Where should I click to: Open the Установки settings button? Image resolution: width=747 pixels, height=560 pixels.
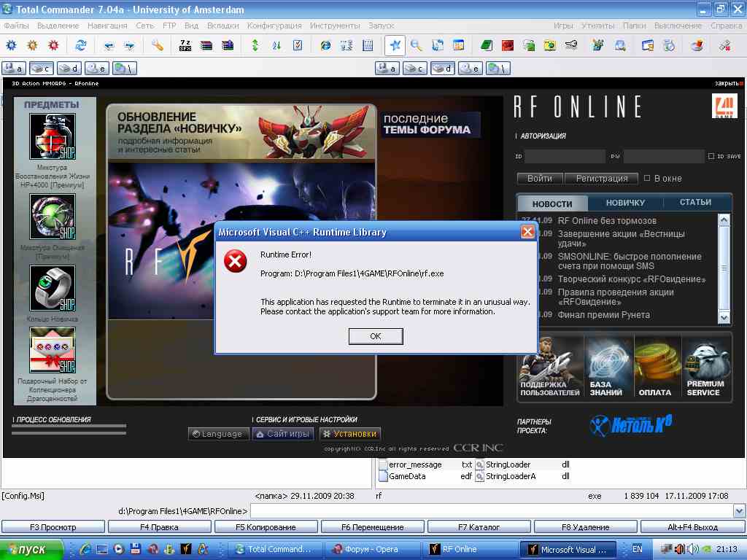(x=350, y=434)
